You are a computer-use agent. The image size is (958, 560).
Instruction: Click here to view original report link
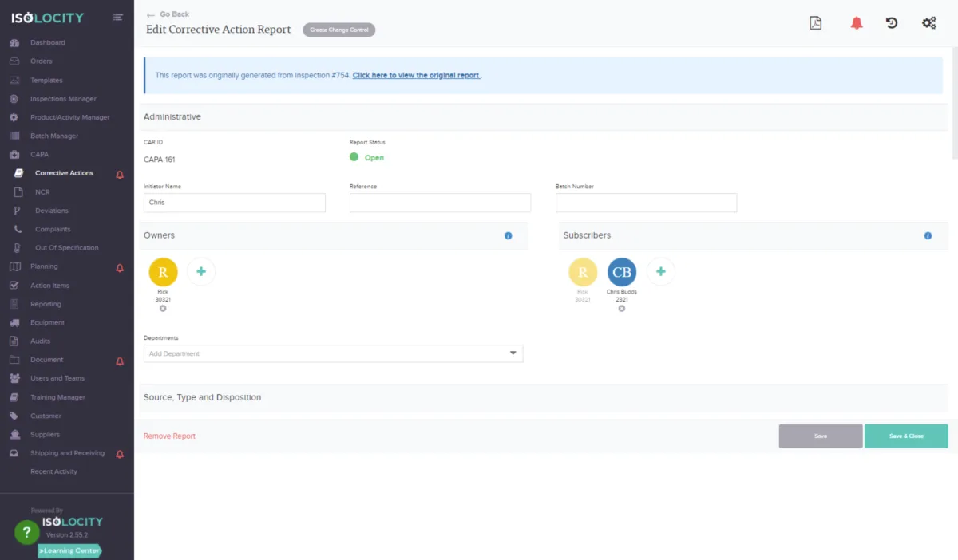[x=416, y=76]
